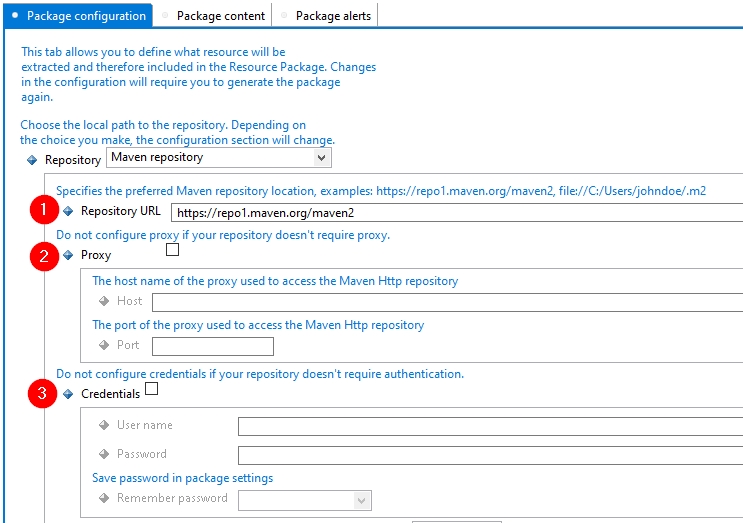This screenshot has width=743, height=523.
Task: Click the proxy Host input field
Action: coord(446,302)
